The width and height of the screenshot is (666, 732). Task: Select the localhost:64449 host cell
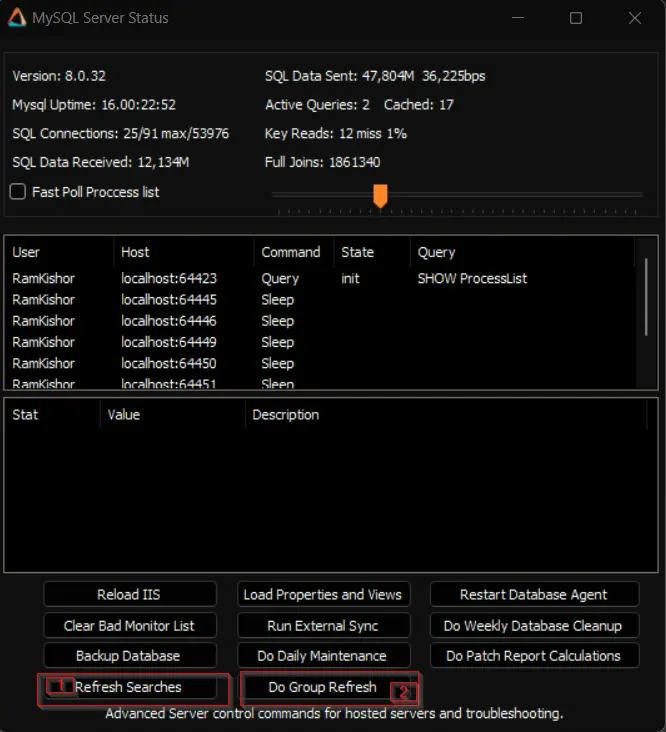169,342
